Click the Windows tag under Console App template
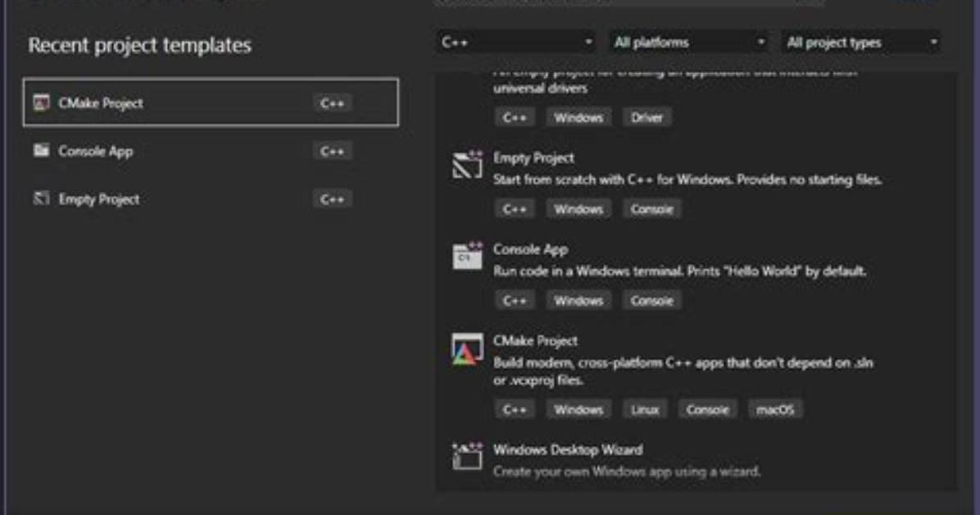 [578, 300]
